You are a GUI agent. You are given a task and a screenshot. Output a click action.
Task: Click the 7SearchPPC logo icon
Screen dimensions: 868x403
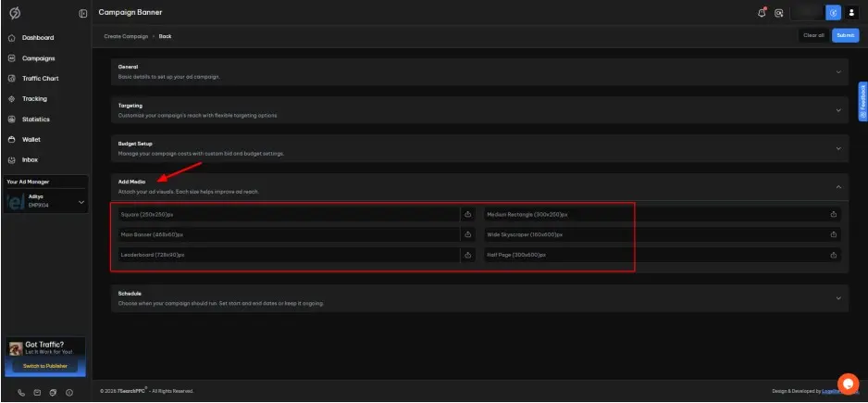(15, 13)
